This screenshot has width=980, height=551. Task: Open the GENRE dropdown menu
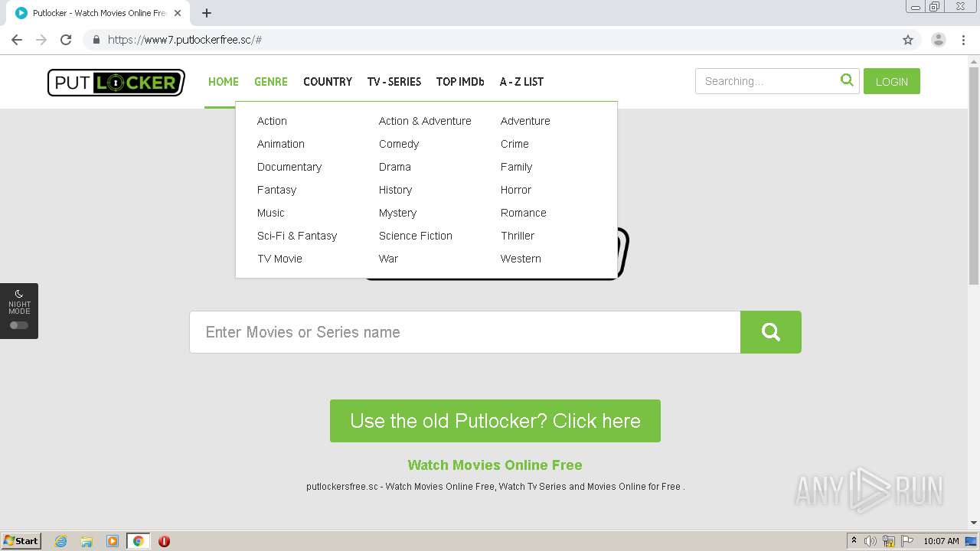click(x=271, y=82)
